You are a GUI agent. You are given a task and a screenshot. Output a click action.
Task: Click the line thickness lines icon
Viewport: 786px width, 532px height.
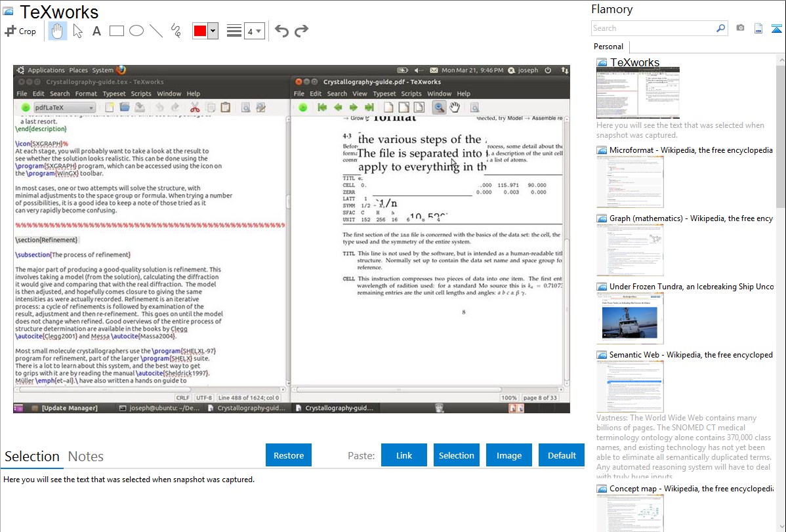[x=234, y=31]
